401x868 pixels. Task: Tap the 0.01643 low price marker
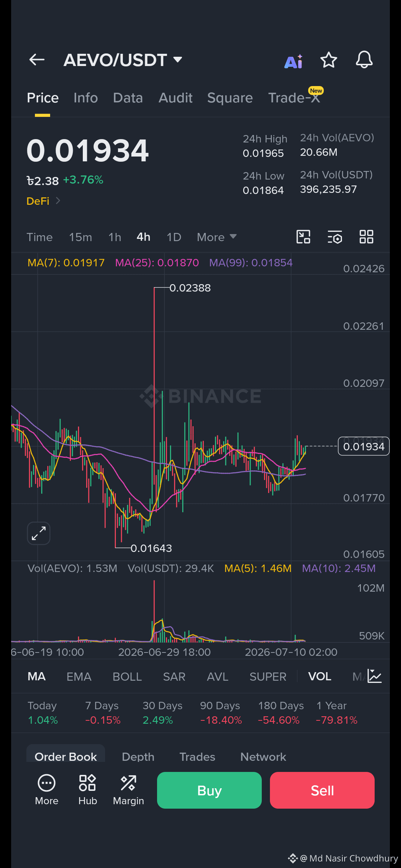[x=151, y=548]
